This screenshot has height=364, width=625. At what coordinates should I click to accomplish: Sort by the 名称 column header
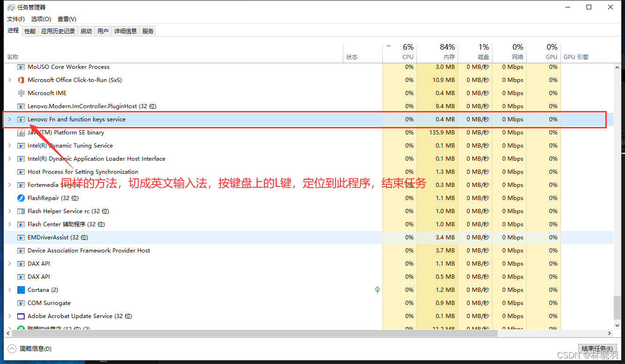(174, 52)
